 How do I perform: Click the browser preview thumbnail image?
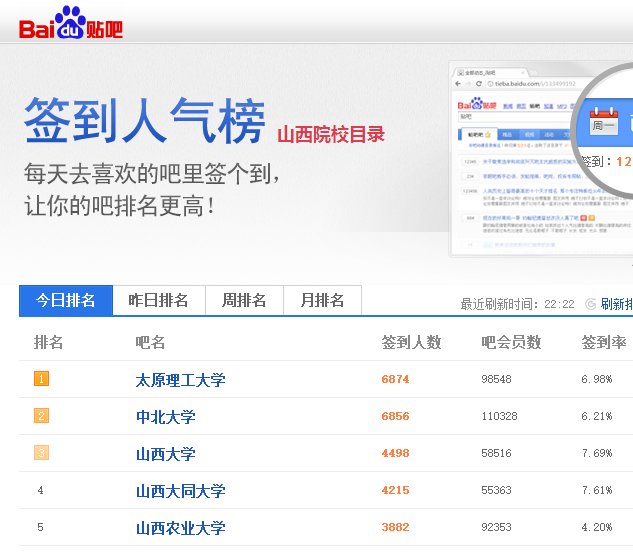coord(541,159)
